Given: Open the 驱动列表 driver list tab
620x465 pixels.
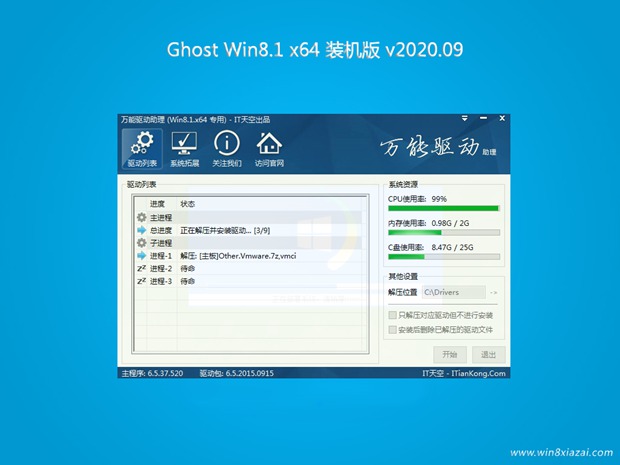Looking at the screenshot, I should [x=142, y=149].
